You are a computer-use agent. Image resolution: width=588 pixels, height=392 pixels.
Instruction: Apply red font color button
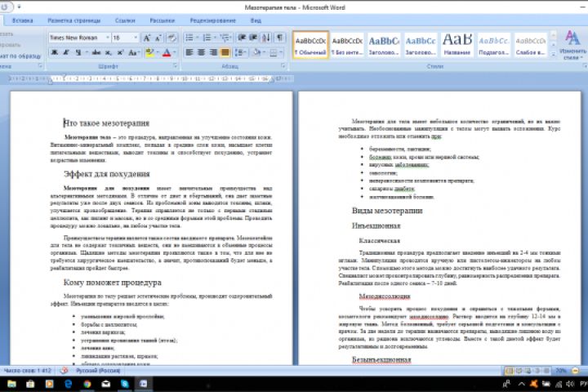[167, 52]
